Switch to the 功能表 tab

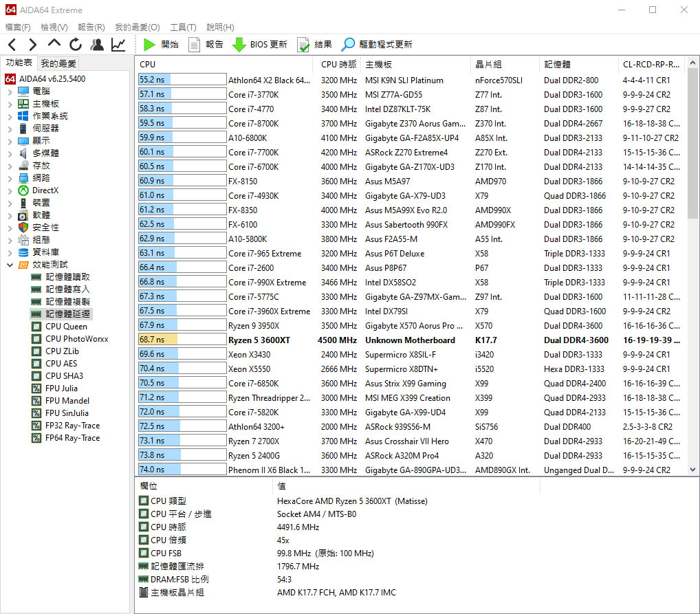click(19, 63)
